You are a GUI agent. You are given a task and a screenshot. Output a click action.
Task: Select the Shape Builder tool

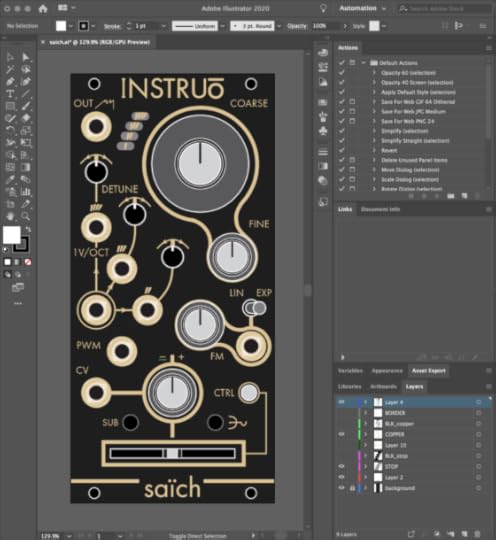coord(10,155)
